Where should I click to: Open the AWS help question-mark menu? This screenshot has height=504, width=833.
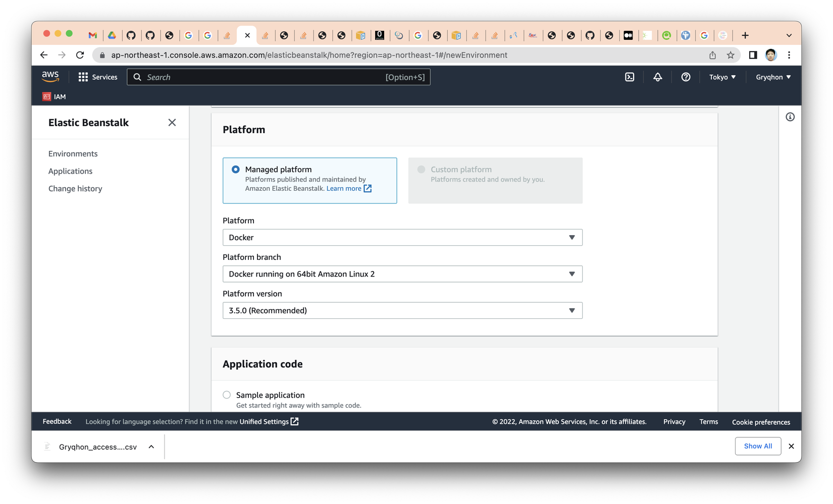[686, 77]
